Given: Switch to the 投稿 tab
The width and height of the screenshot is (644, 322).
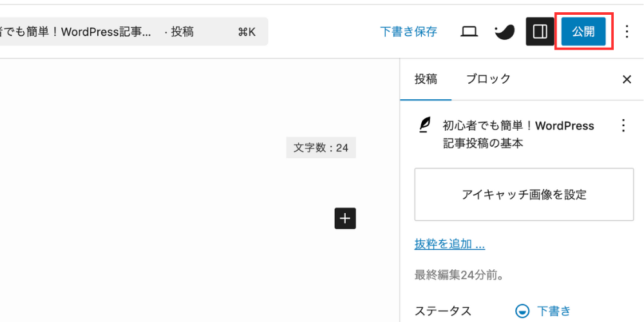Looking at the screenshot, I should (x=426, y=79).
